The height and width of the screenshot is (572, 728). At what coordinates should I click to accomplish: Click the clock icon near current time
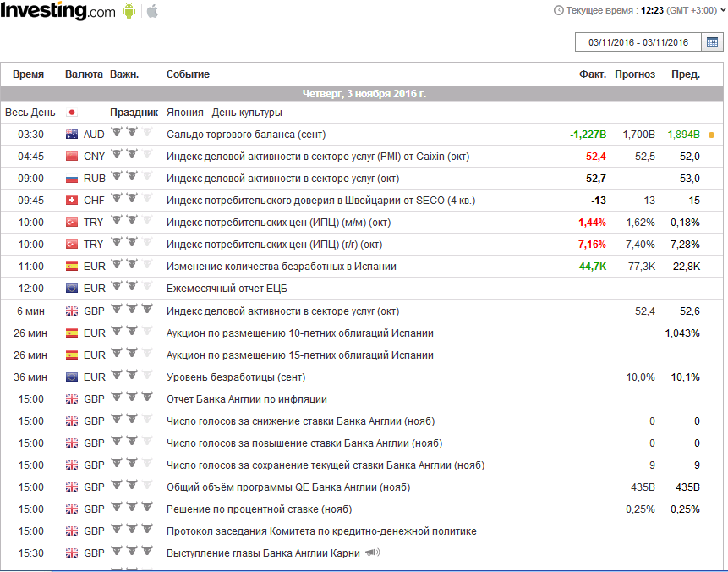(558, 10)
